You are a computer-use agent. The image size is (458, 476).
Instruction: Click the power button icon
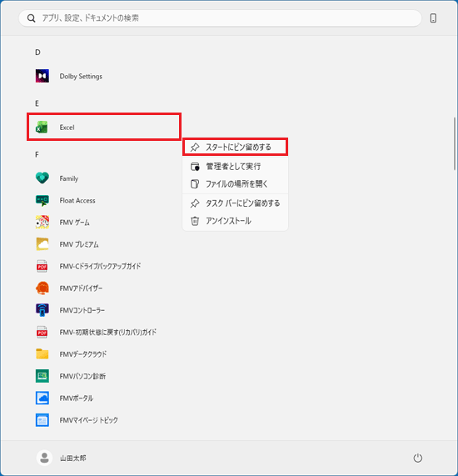click(x=418, y=458)
